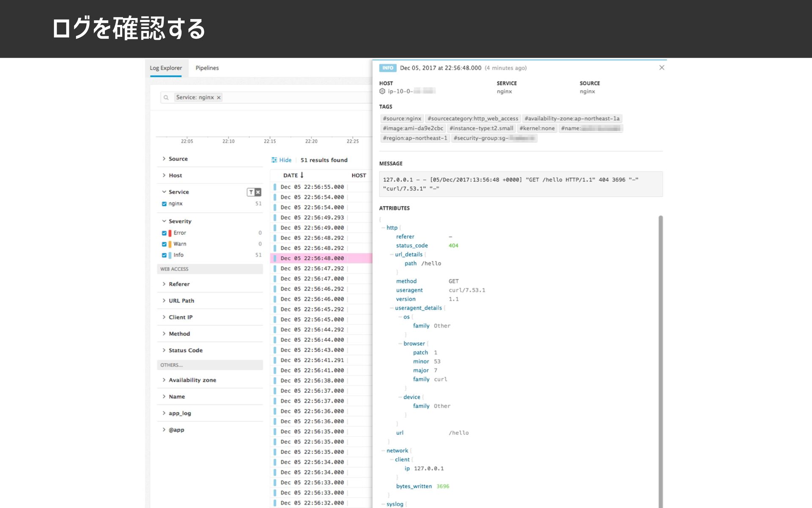Click the #source:nginx tag
The height and width of the screenshot is (508, 812).
[x=402, y=119]
